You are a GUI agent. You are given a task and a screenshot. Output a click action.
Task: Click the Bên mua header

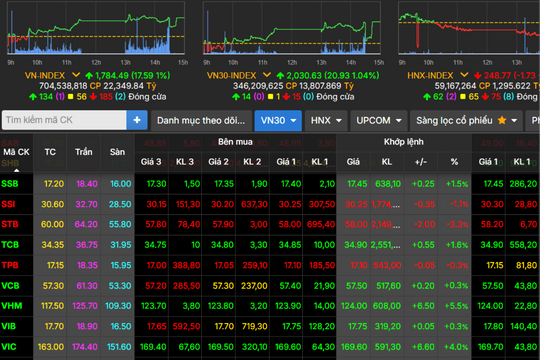[x=235, y=142]
